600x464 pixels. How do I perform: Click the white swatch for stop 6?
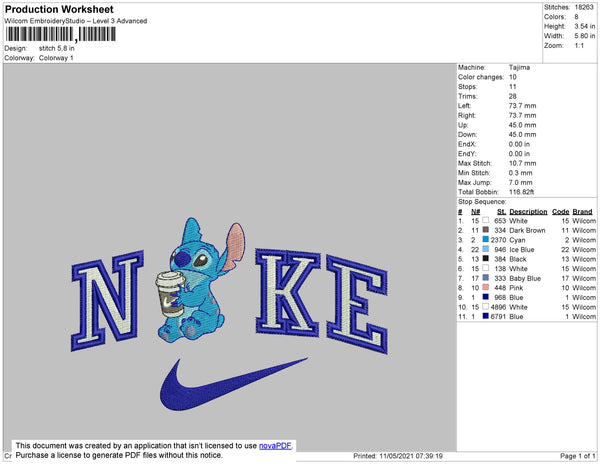pyautogui.click(x=486, y=268)
